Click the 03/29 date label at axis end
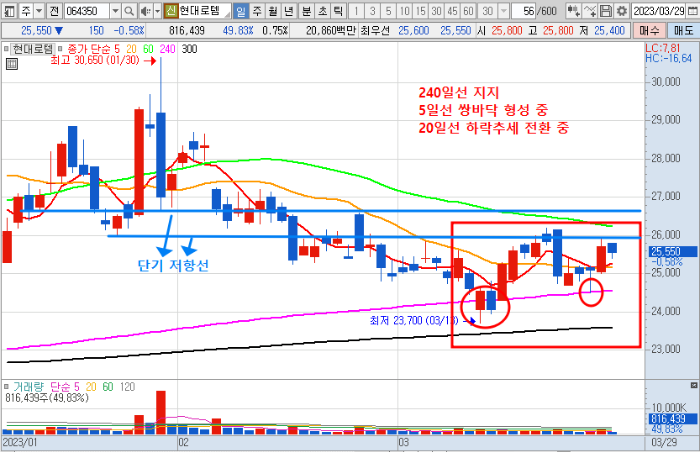Viewport: 700px width, 452px height. coord(664,443)
